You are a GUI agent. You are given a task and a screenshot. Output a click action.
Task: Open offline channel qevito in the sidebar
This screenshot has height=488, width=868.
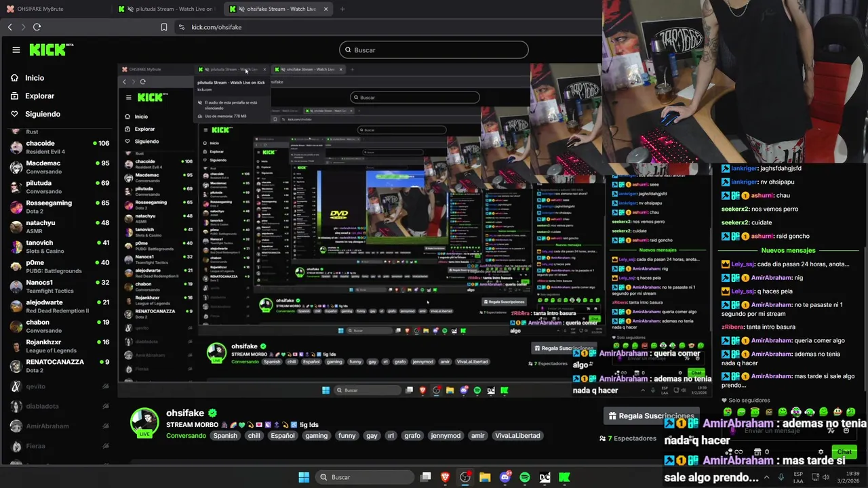(58, 386)
